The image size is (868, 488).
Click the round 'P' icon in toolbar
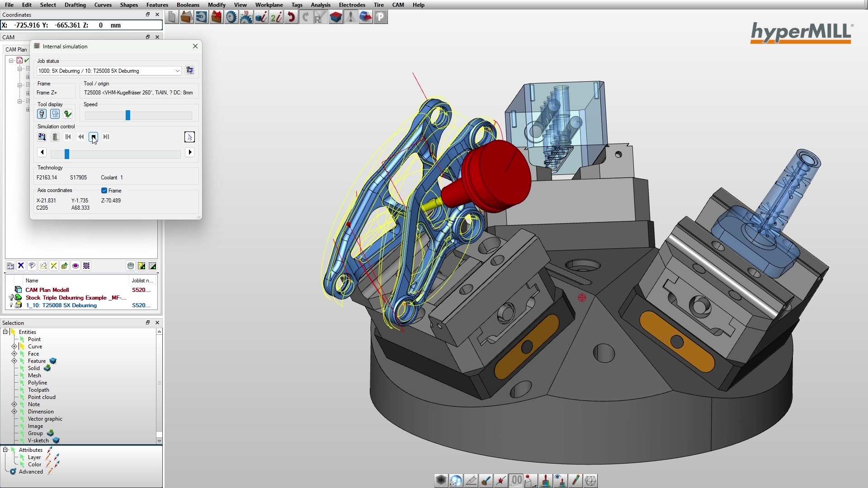[x=380, y=17]
